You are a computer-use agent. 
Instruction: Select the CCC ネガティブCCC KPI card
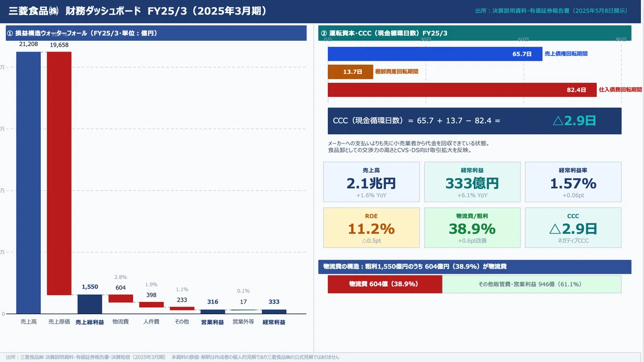coord(573,228)
